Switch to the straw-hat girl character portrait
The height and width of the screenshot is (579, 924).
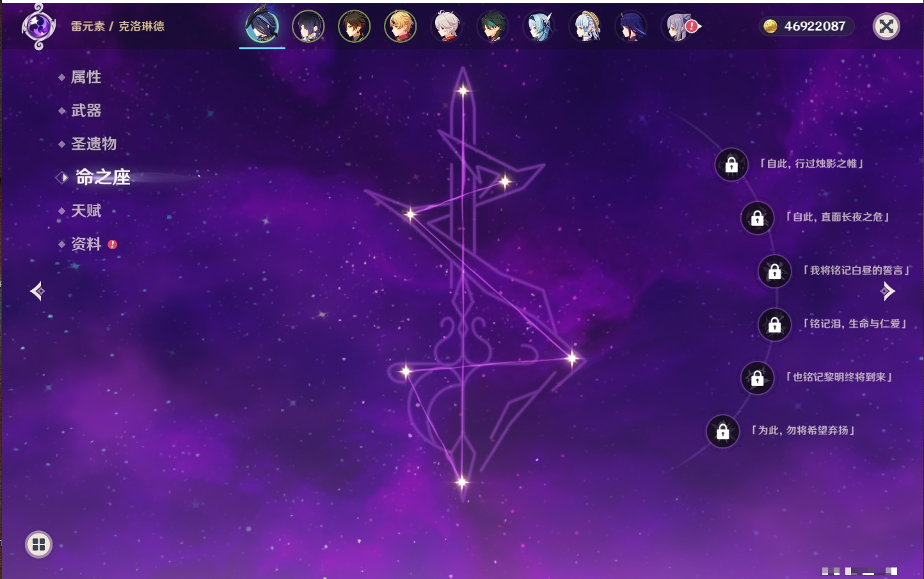[x=585, y=27]
